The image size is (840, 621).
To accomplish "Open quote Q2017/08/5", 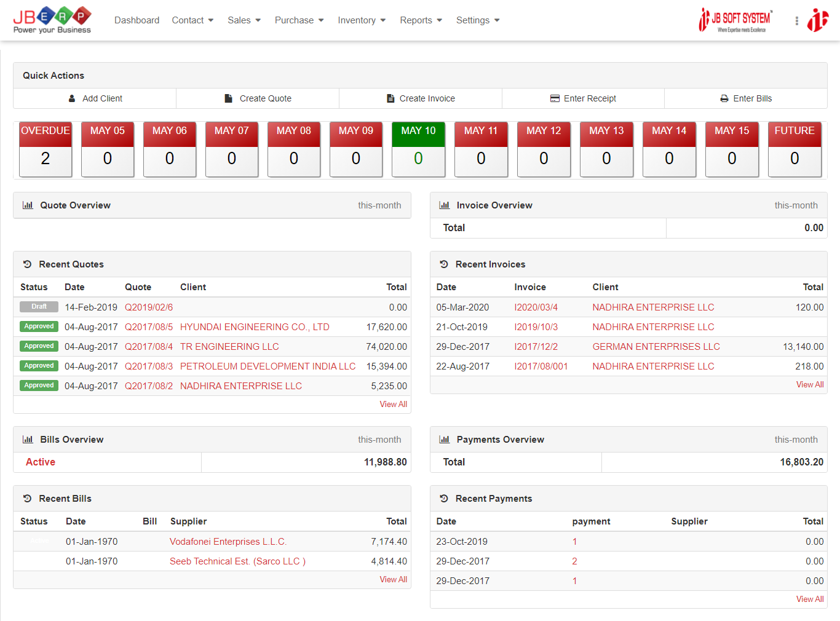I will tap(149, 327).
